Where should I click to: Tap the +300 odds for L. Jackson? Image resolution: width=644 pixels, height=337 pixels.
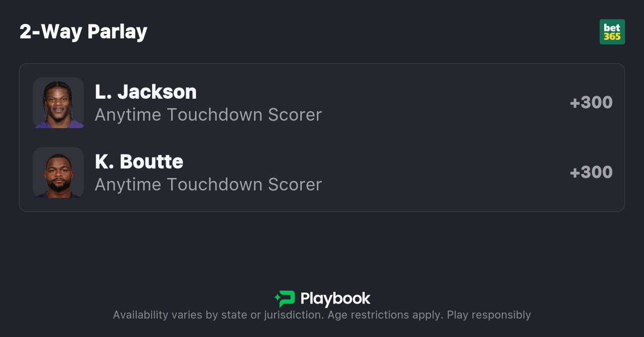pyautogui.click(x=591, y=103)
